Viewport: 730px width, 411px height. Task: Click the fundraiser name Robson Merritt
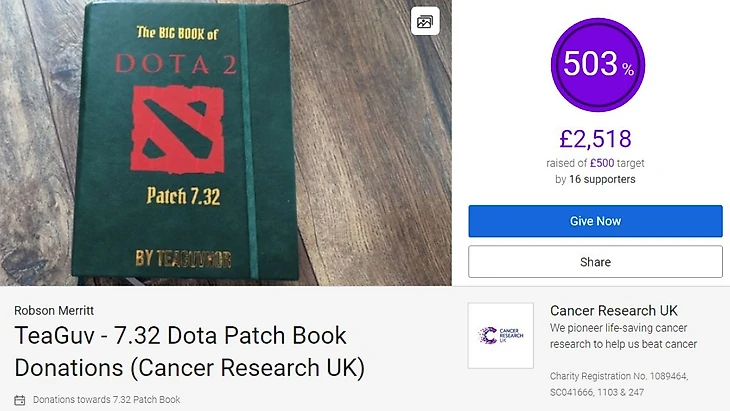pyautogui.click(x=54, y=310)
